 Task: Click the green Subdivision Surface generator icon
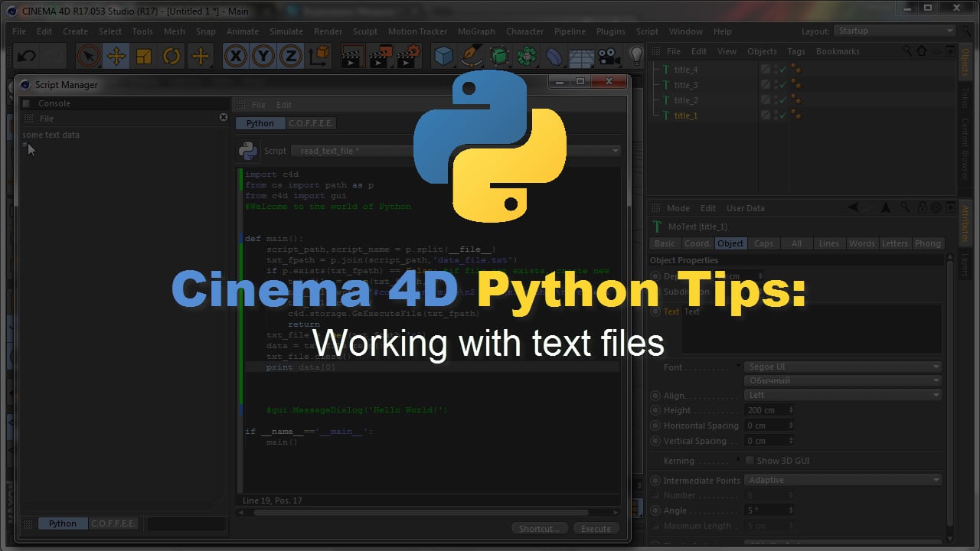pos(499,56)
